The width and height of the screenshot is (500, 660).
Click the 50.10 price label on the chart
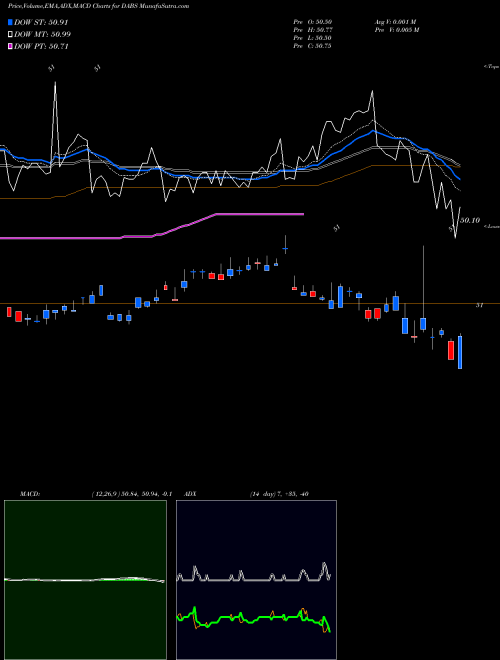(x=470, y=220)
